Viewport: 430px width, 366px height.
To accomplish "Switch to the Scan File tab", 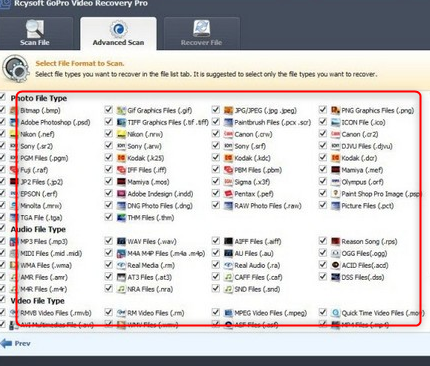I will tap(35, 33).
